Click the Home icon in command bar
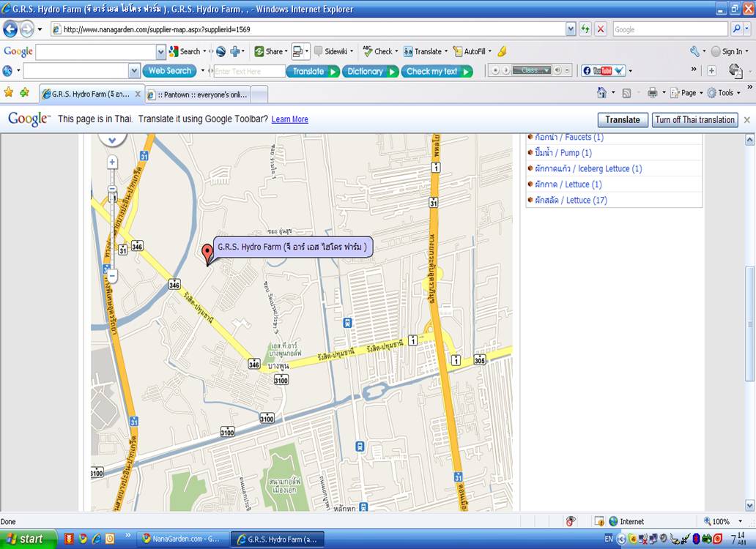The width and height of the screenshot is (756, 549). coord(601,93)
